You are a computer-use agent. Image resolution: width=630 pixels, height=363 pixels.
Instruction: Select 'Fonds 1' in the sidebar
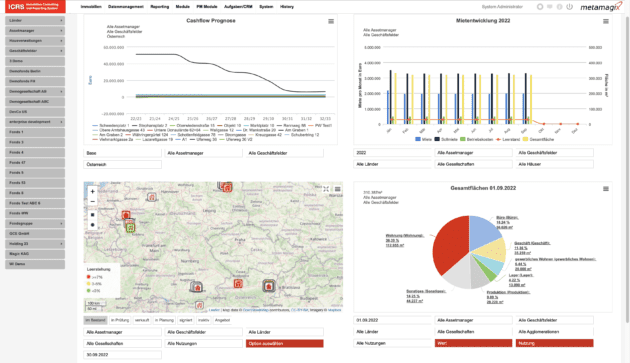pos(35,132)
